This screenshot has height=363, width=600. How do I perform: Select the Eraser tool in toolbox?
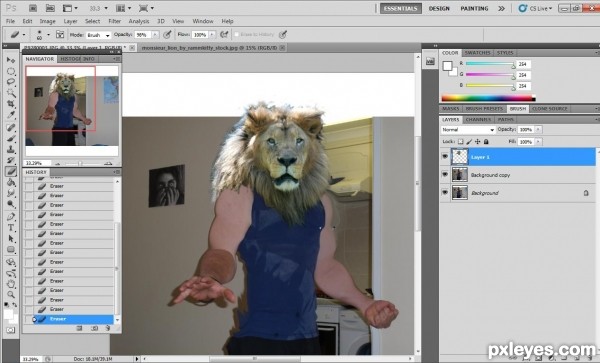point(11,171)
